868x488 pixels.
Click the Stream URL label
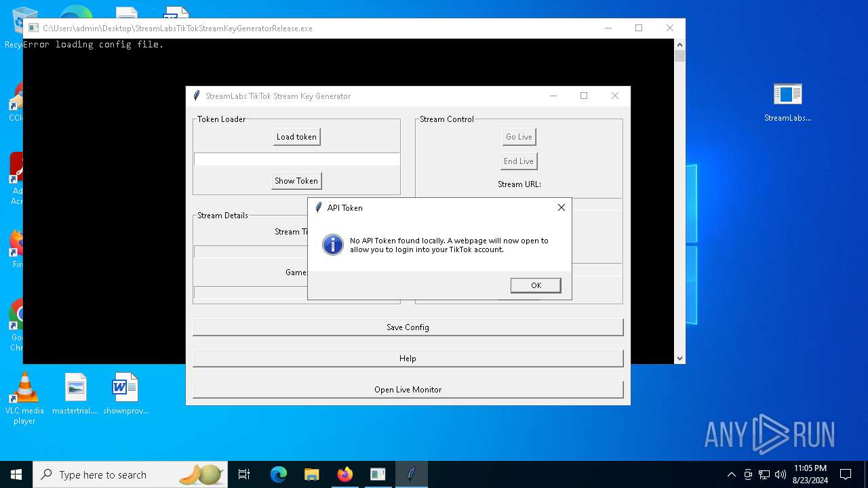click(519, 184)
